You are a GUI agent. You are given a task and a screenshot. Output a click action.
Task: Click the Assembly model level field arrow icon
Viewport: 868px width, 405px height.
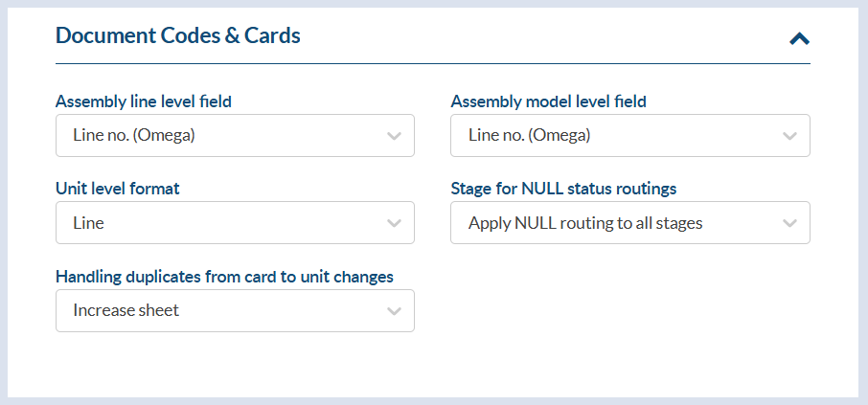(x=789, y=136)
